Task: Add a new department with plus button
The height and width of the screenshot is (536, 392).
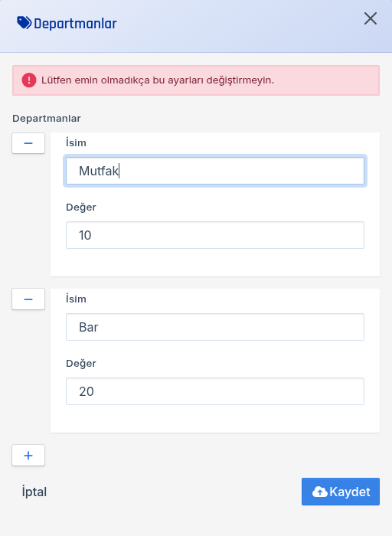Action: point(28,456)
